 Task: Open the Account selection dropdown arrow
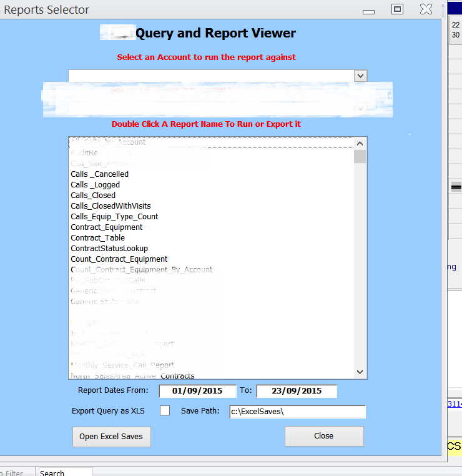click(x=360, y=76)
